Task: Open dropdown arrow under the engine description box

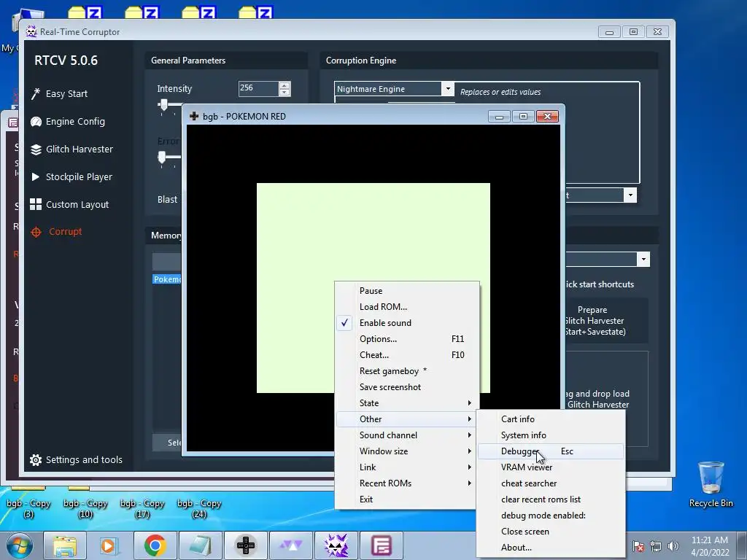Action: coord(630,195)
